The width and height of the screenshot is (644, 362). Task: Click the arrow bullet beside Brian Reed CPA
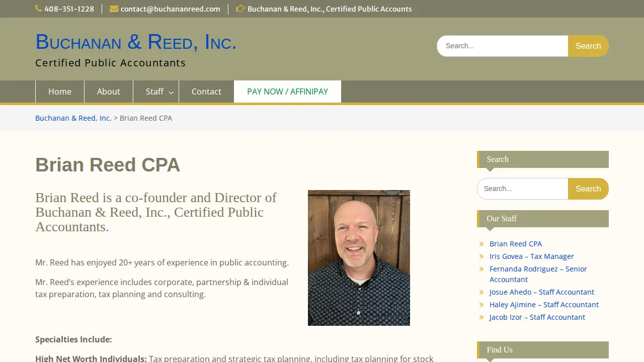[481, 244]
